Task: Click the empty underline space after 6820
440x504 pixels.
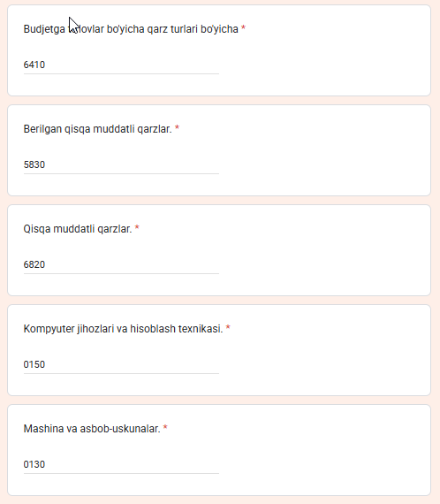Action: click(133, 265)
